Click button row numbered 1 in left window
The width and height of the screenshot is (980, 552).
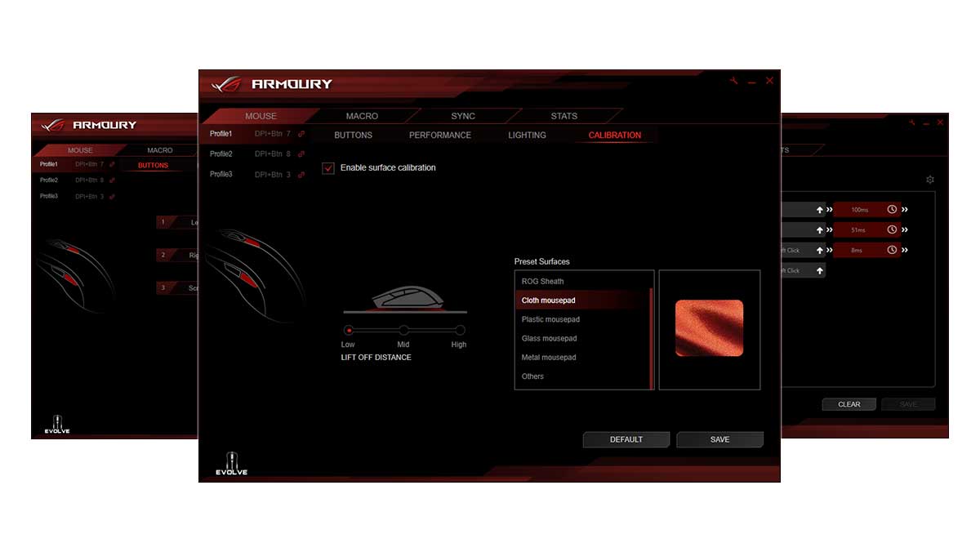click(177, 222)
